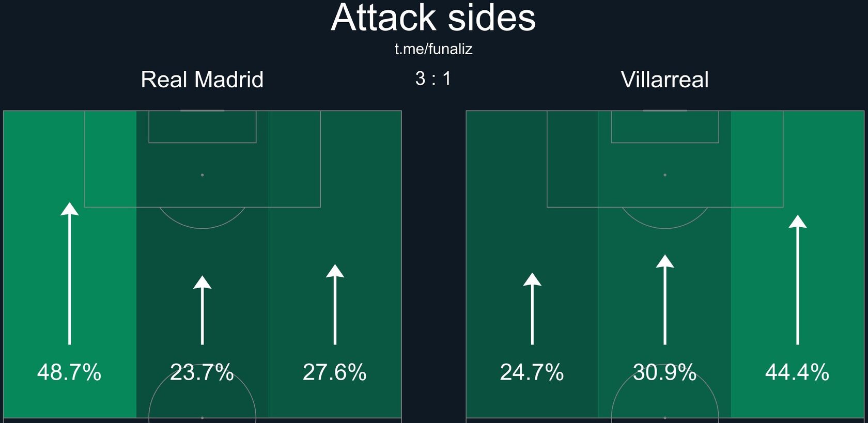Click the Villarreal center attack arrow
The image size is (868, 423).
point(665,300)
